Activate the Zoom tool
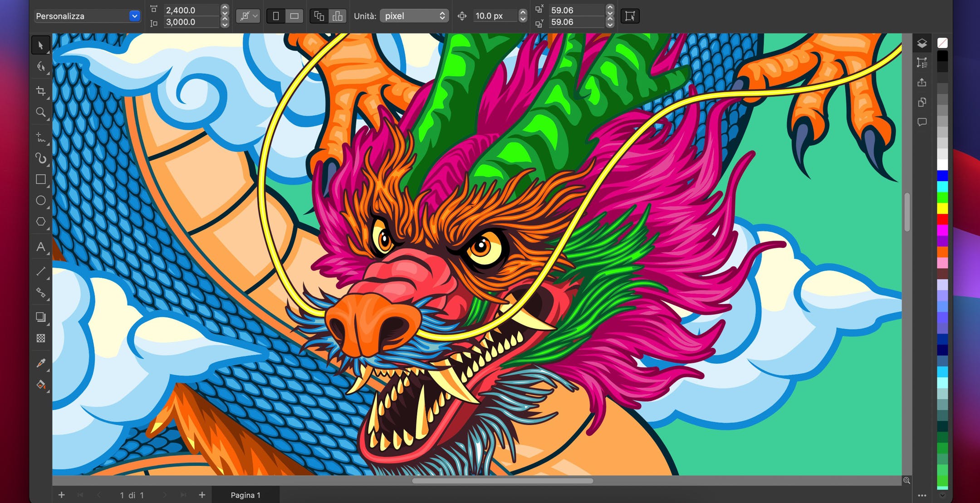Image resolution: width=980 pixels, height=503 pixels. [41, 113]
